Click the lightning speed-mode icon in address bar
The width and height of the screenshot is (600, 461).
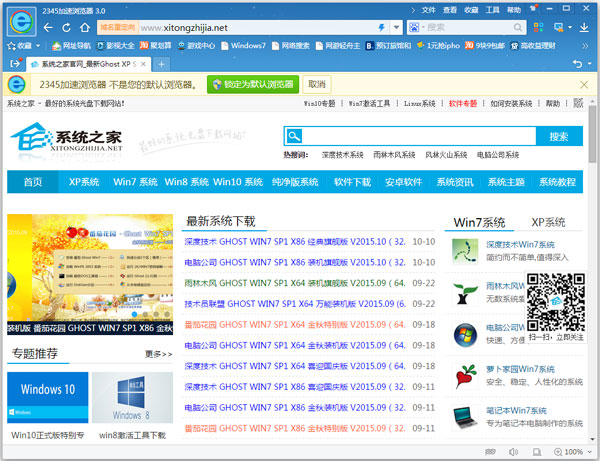click(x=382, y=28)
